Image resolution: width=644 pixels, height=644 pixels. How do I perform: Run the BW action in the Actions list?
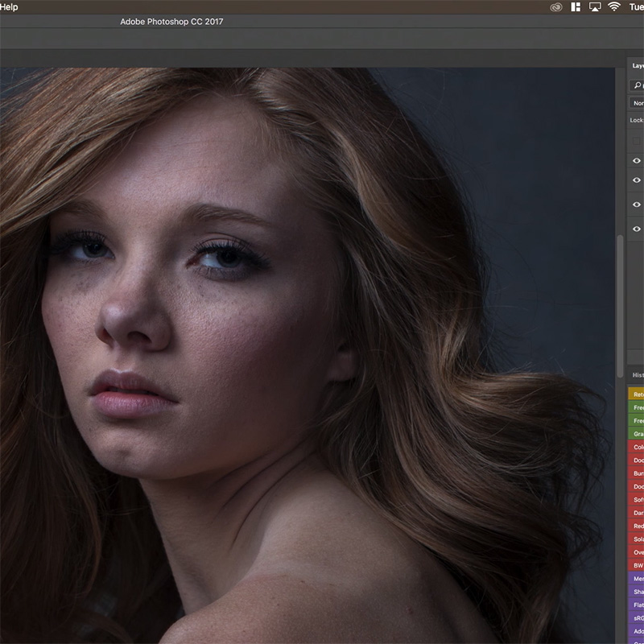637,565
